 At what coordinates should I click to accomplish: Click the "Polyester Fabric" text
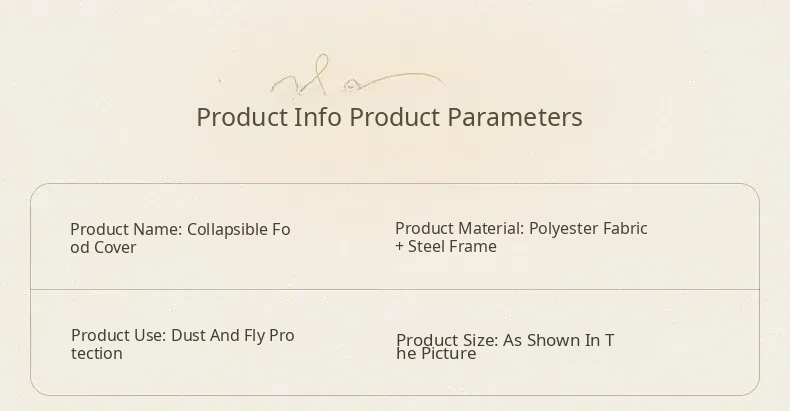[x=588, y=228]
